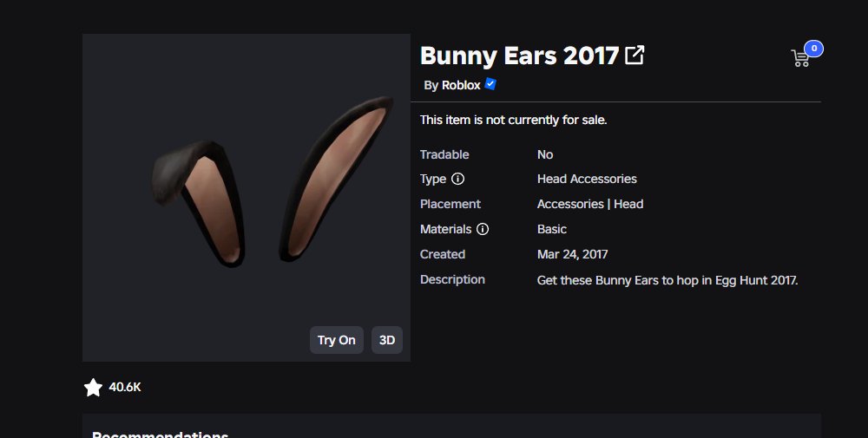Viewport: 868px width, 438px height.
Task: Click the Tradable label
Action: coord(444,154)
